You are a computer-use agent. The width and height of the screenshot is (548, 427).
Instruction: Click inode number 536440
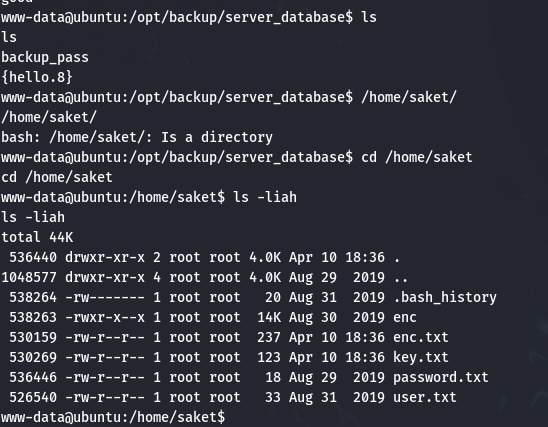(33, 258)
